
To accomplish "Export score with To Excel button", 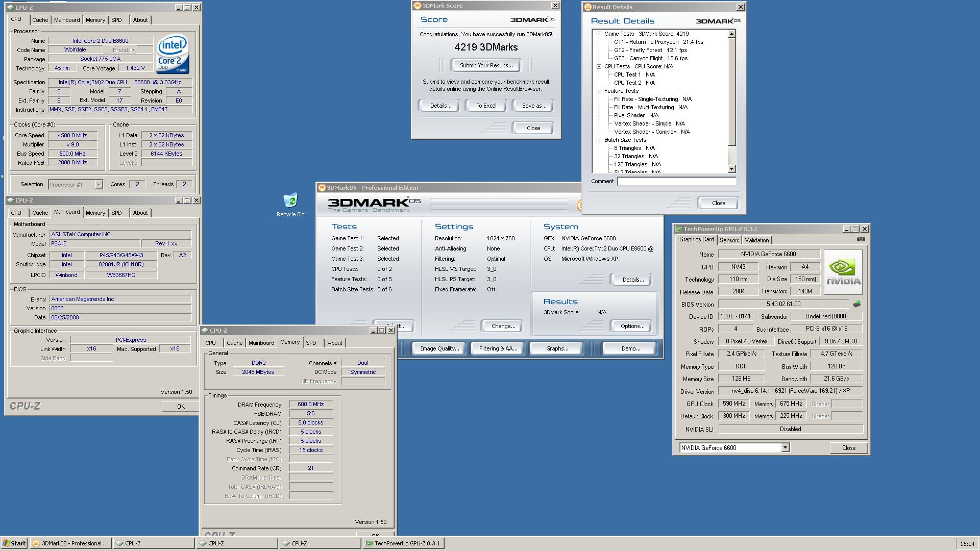I will [x=486, y=106].
